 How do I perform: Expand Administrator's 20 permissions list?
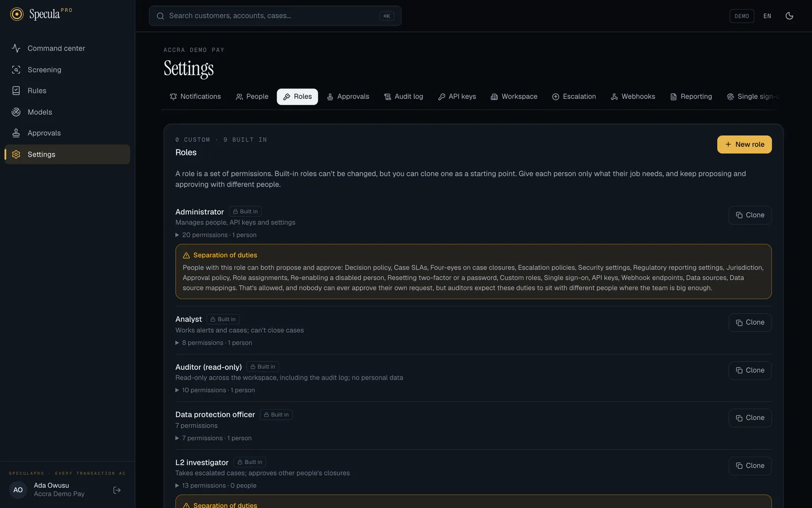(x=216, y=235)
